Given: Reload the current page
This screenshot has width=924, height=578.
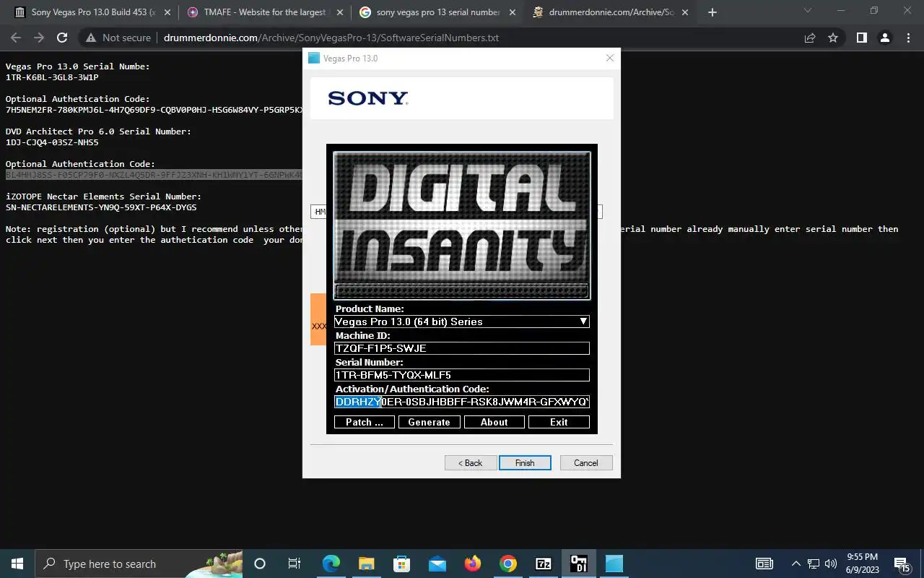Looking at the screenshot, I should tap(62, 38).
